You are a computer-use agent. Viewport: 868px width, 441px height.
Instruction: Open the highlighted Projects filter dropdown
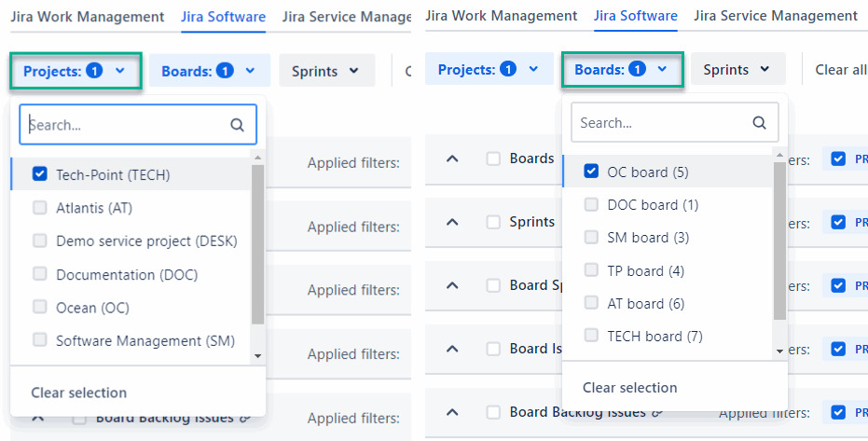coord(76,71)
